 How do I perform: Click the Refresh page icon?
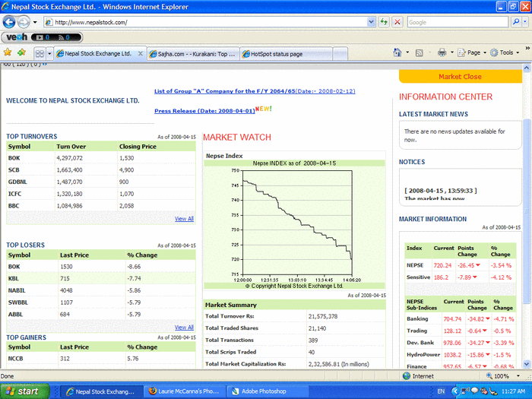click(x=385, y=22)
